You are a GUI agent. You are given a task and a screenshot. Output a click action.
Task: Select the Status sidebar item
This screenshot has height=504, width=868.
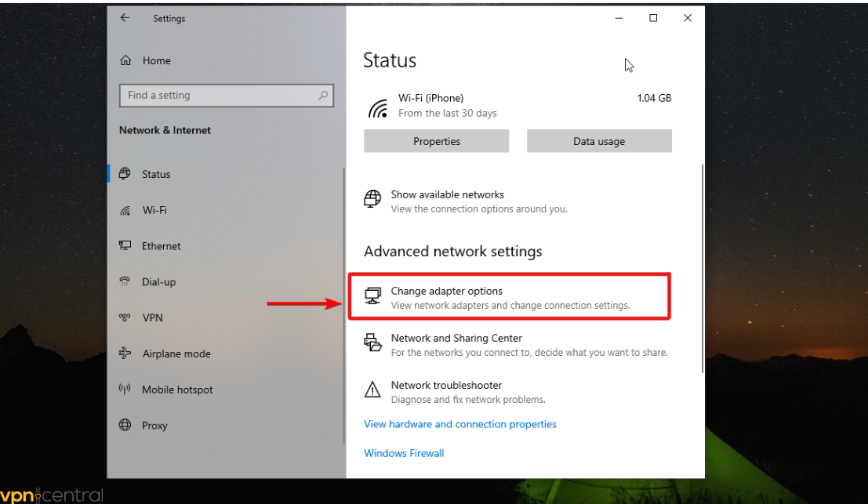(155, 174)
